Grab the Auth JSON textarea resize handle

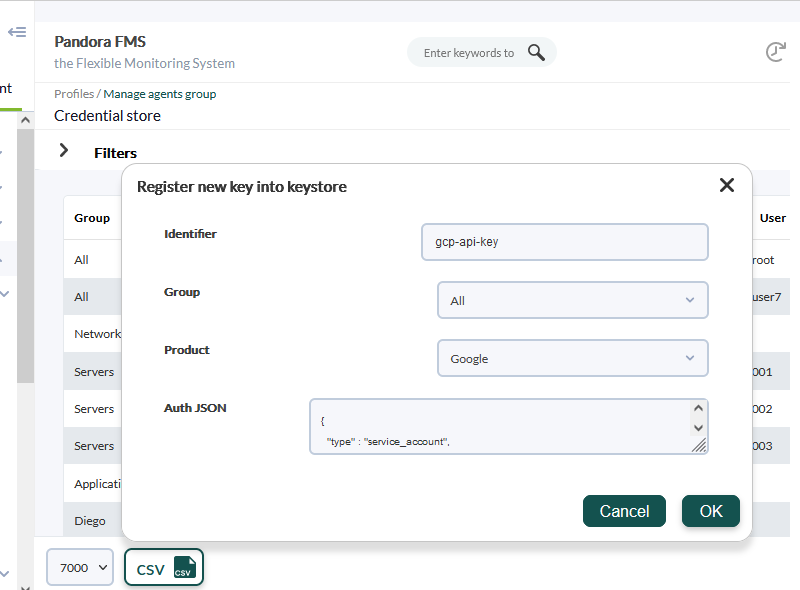click(x=699, y=446)
